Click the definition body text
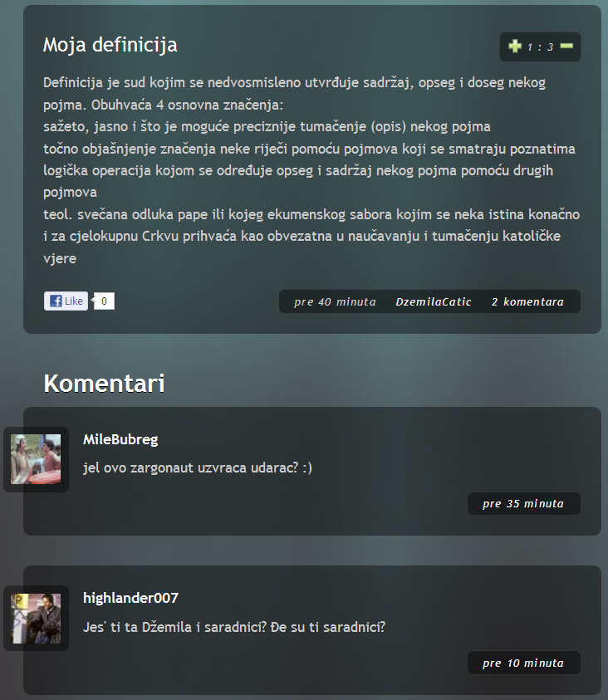 (x=311, y=170)
